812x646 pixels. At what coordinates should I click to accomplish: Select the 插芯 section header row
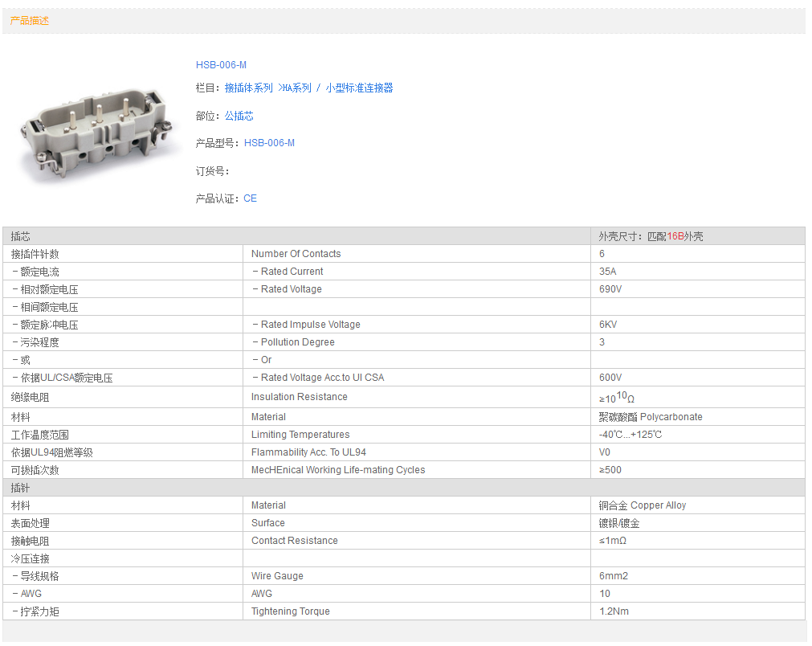click(x=297, y=236)
